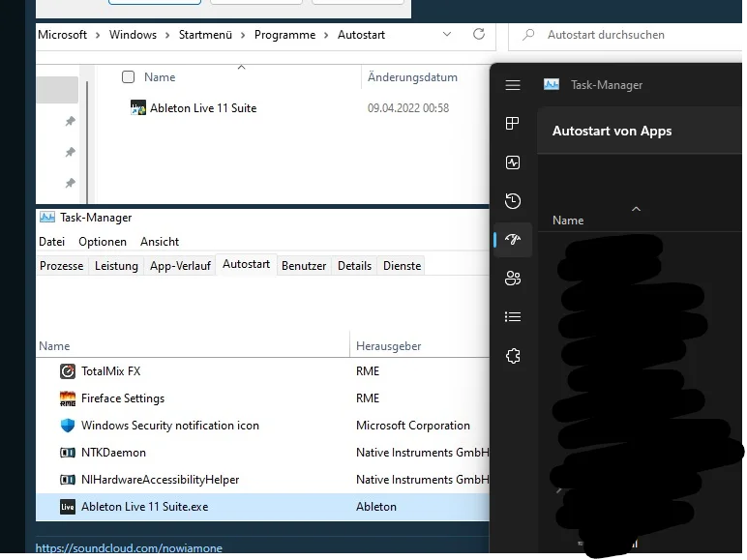
Task: Click the sort arrow above Explorer Name column
Action: tap(242, 67)
